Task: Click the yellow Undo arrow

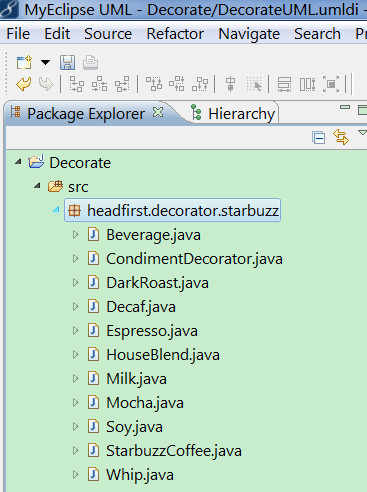Action: [x=24, y=84]
